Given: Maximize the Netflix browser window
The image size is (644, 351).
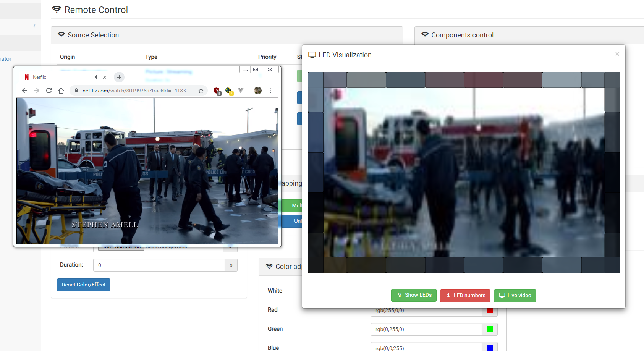Looking at the screenshot, I should pos(256,70).
